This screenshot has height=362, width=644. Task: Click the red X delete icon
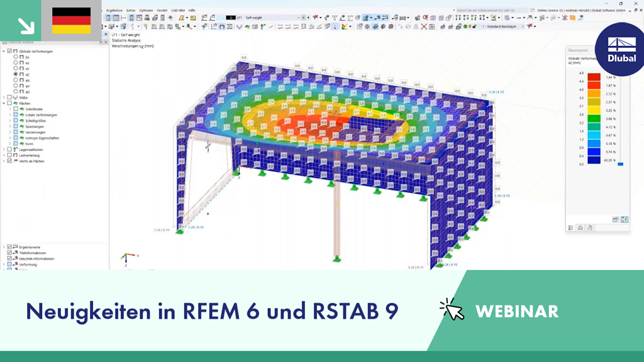[424, 26]
